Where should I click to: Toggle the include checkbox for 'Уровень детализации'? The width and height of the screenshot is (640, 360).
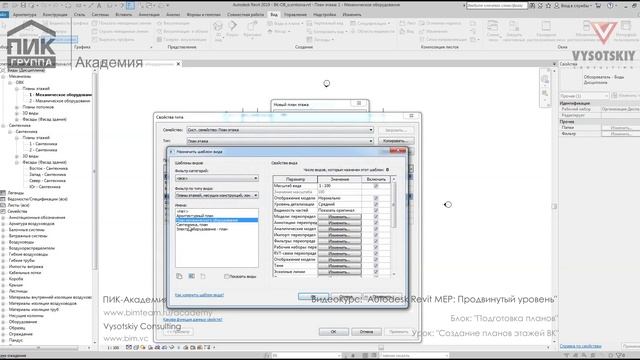point(376,204)
